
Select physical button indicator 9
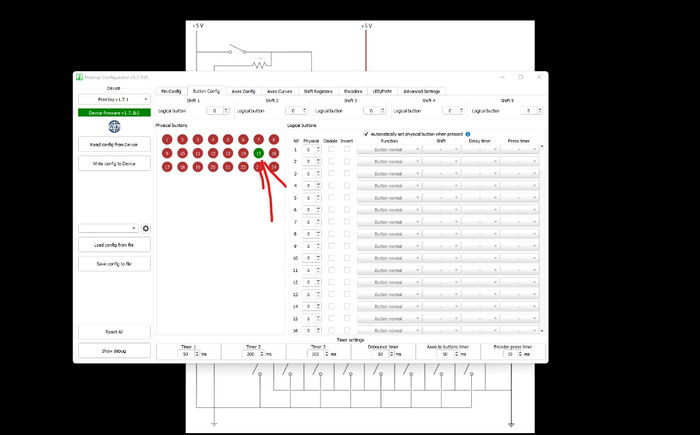[167, 153]
